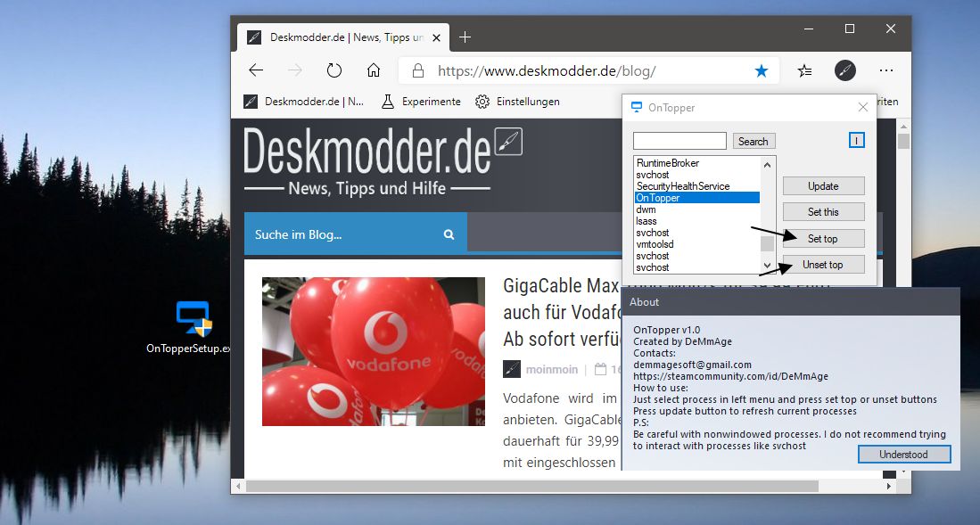Click the Set top button
980x525 pixels.
(824, 238)
